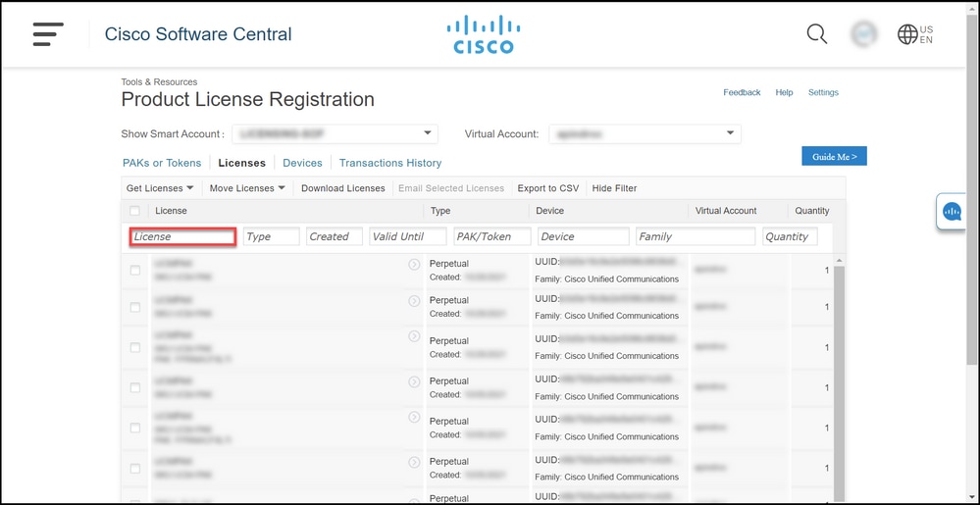Click the Quantity column header
Image resolution: width=980 pixels, height=505 pixels.
[x=812, y=211]
